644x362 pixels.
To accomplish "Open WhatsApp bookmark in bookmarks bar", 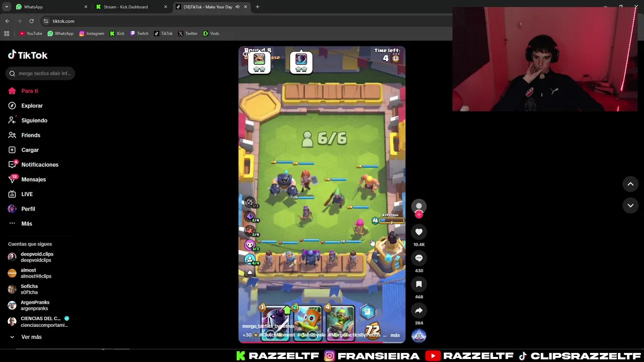I will click(x=60, y=33).
